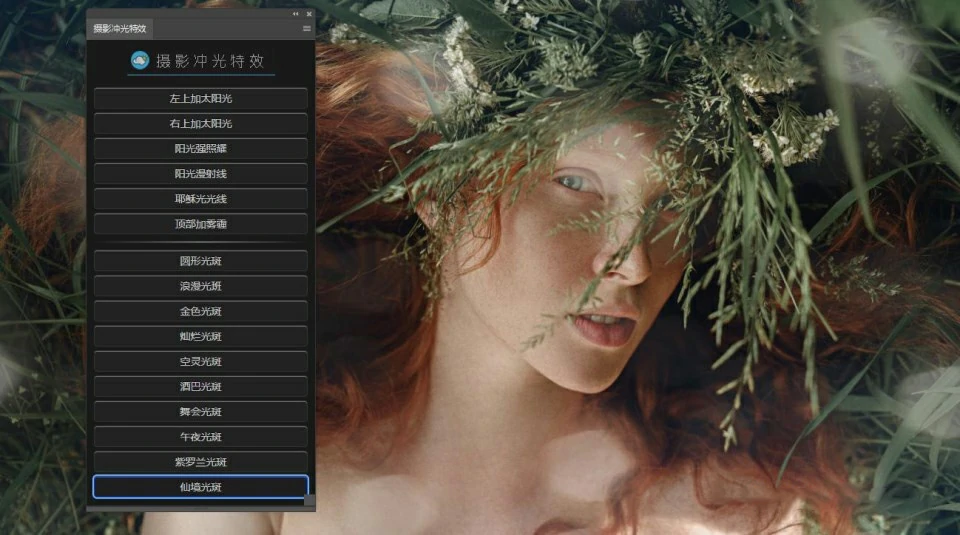Image resolution: width=960 pixels, height=535 pixels.
Task: Click the 空灵光斑 button
Action: click(201, 361)
